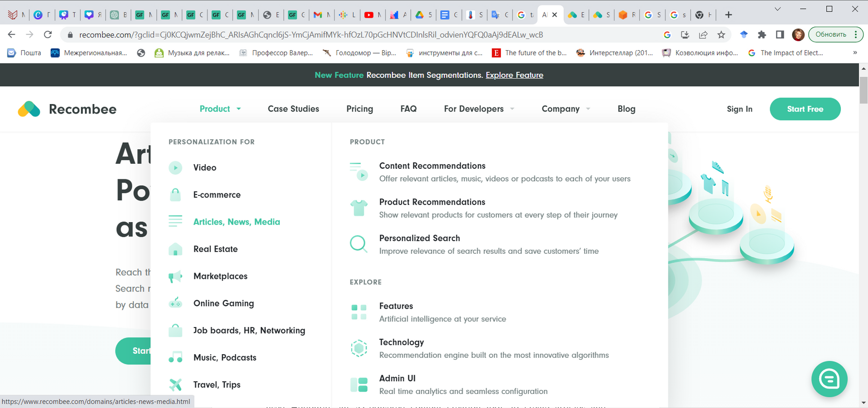Viewport: 868px width, 408px height.
Task: Close the active Recombee tab
Action: [x=555, y=15]
